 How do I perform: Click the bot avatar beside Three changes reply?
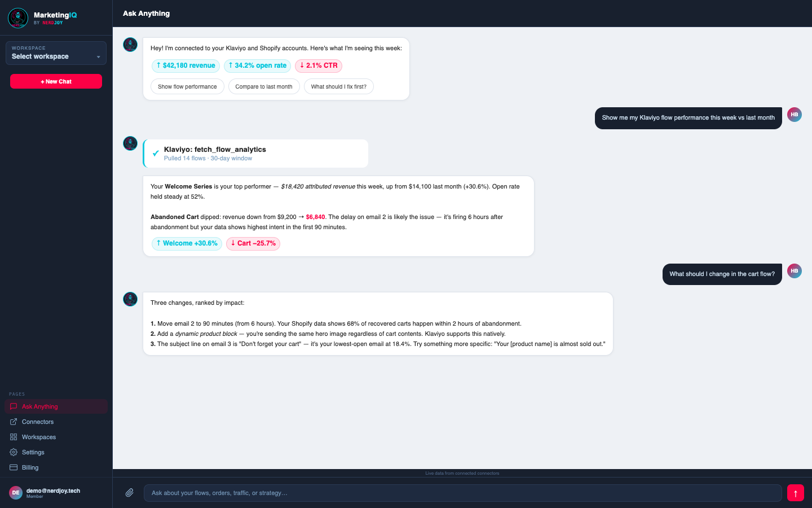point(130,299)
